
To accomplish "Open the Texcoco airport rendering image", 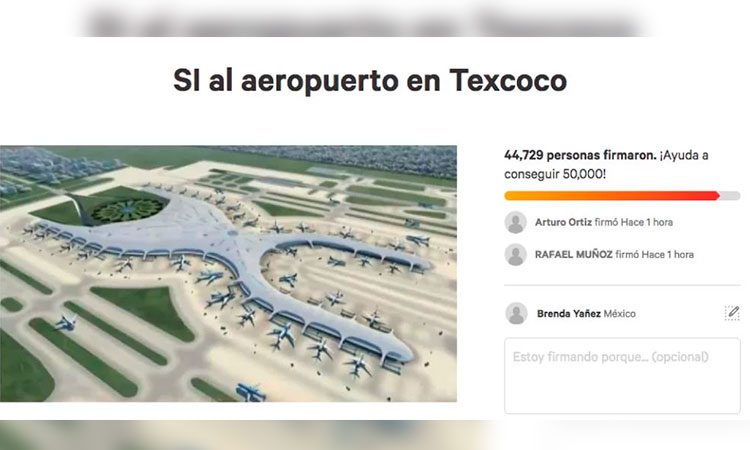I will [x=228, y=274].
